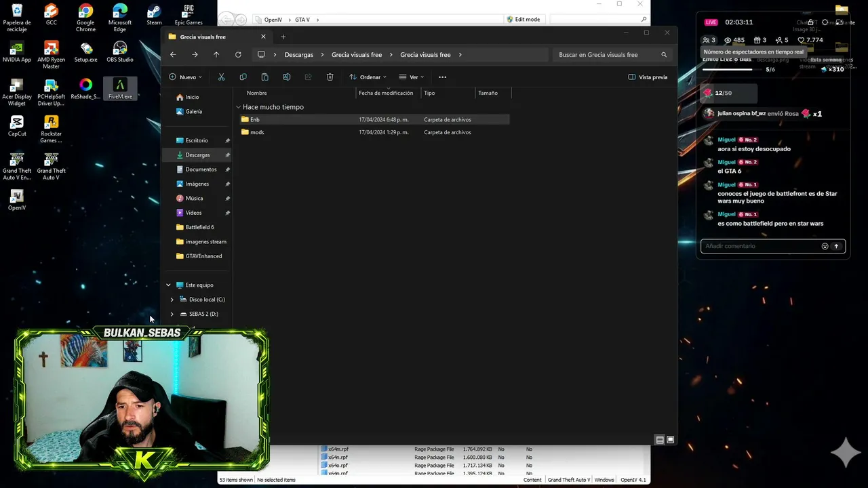Select the Papelera de reciclaje icon
Screen dimensions: 868x488
17,18
